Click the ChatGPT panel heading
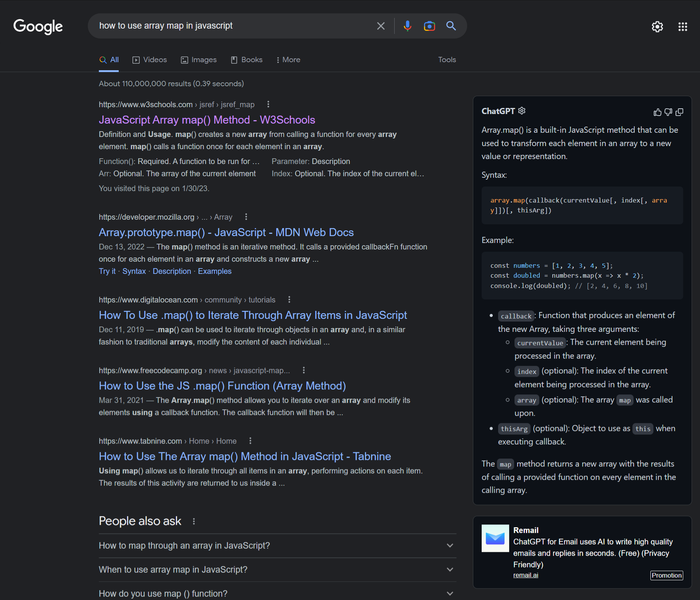Image resolution: width=700 pixels, height=600 pixels. (x=498, y=111)
